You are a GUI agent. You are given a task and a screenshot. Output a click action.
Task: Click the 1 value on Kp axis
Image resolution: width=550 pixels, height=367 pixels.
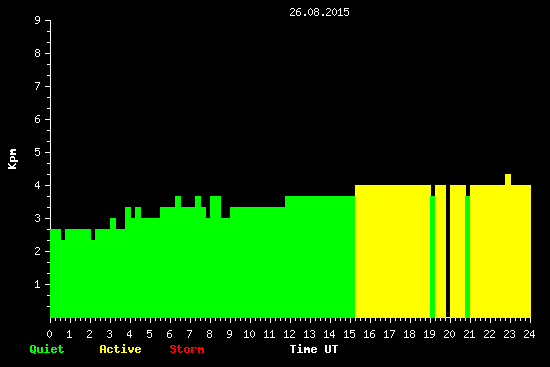(x=38, y=284)
